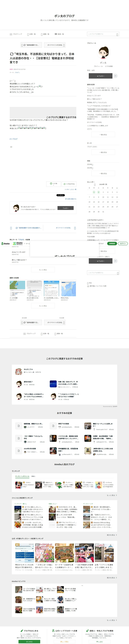Click the X ポスト share button
Viewport: 129px width, 644px height.
(x=60, y=195)
